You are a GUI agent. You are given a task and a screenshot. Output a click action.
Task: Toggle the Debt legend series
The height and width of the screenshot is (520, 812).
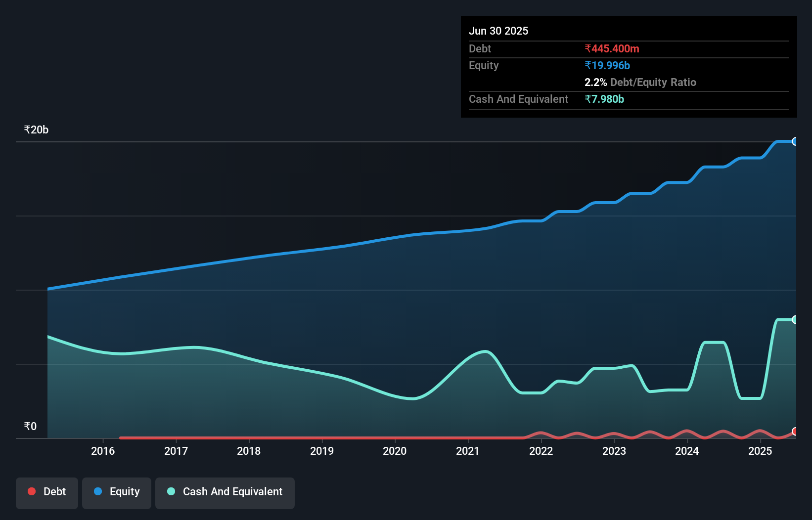point(47,493)
